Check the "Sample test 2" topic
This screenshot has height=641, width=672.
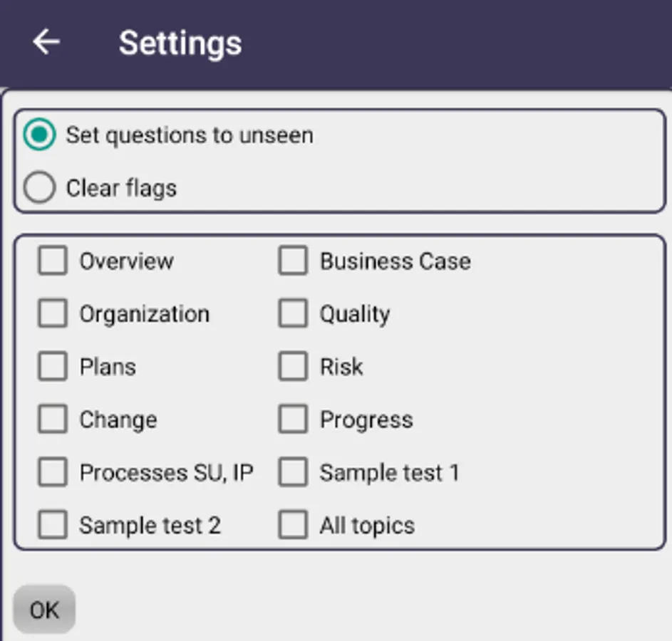coord(51,525)
